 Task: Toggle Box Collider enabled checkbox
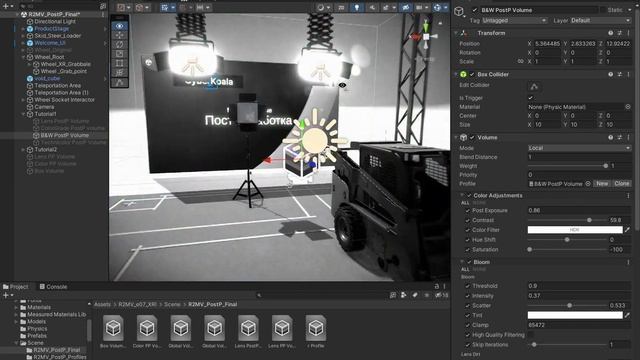(x=472, y=74)
